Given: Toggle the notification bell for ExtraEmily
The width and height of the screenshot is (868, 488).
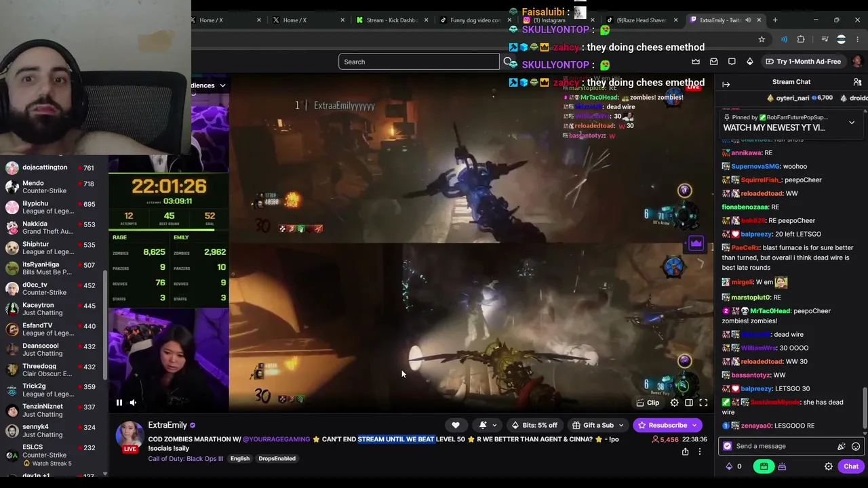Looking at the screenshot, I should (483, 425).
